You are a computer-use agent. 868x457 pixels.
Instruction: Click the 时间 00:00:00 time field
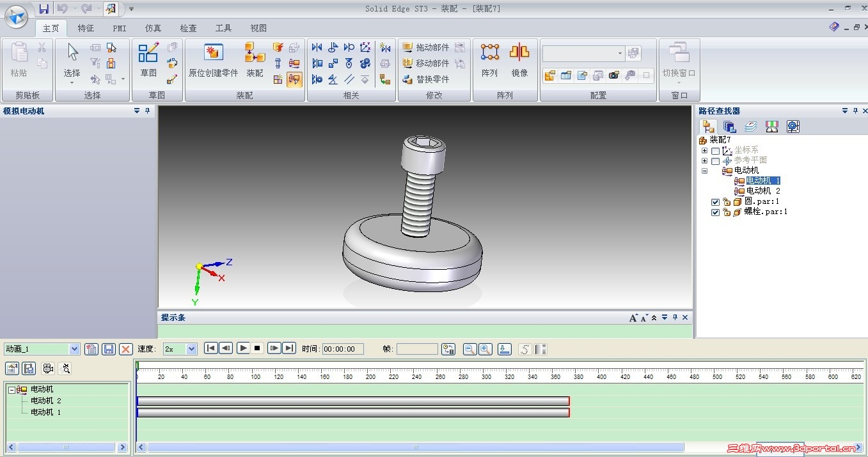click(x=342, y=349)
